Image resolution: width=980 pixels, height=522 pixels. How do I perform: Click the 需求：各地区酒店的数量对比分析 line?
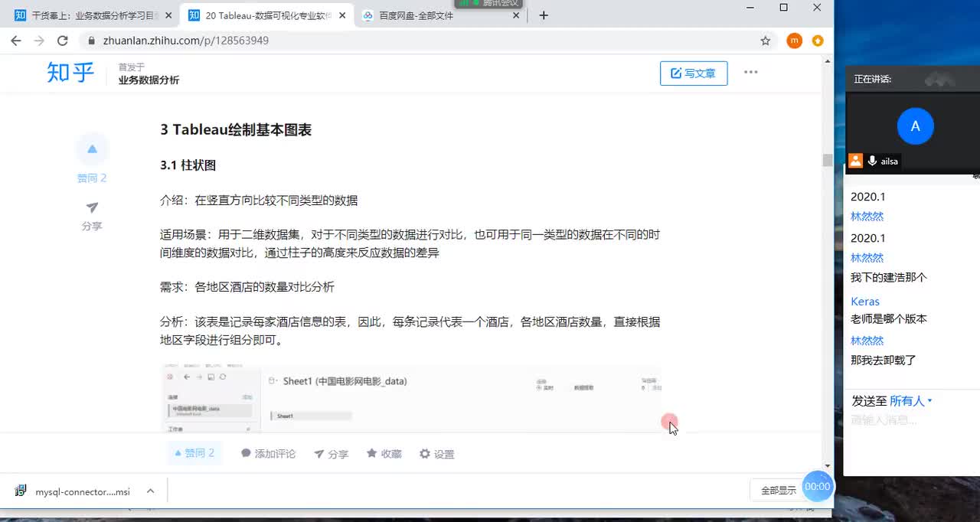(247, 287)
